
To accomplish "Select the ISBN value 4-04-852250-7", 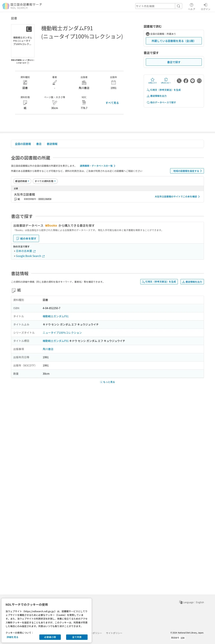I will click(x=52, y=308).
